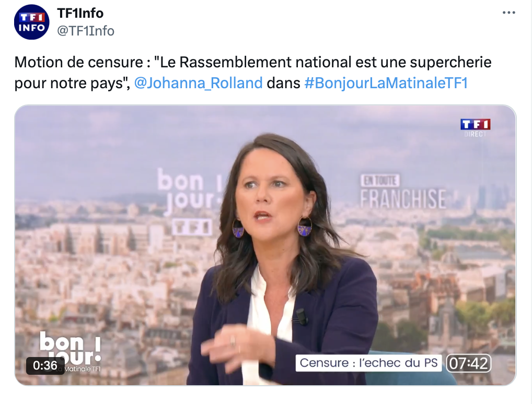Open the three-dot more options menu
The image size is (532, 404).
point(508,13)
